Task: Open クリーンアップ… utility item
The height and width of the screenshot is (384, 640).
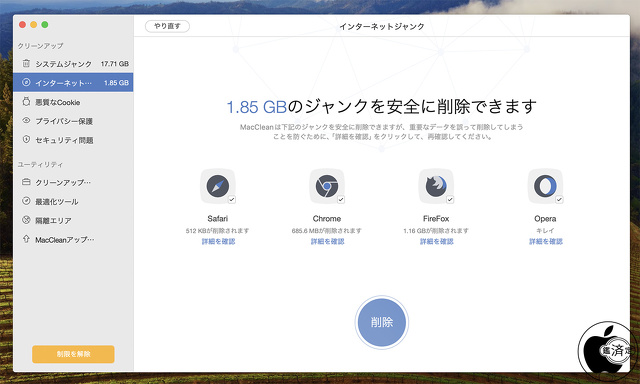Action: click(x=73, y=182)
